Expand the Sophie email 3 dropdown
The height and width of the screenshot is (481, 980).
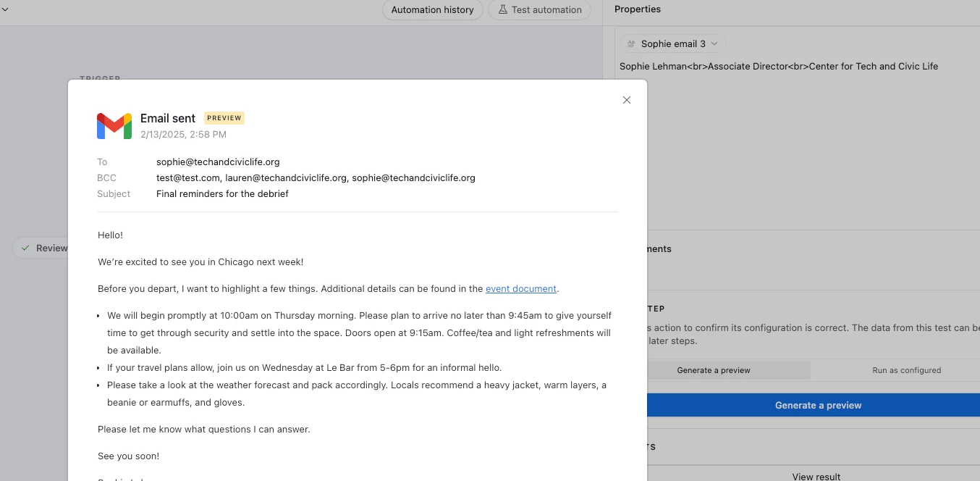click(673, 43)
